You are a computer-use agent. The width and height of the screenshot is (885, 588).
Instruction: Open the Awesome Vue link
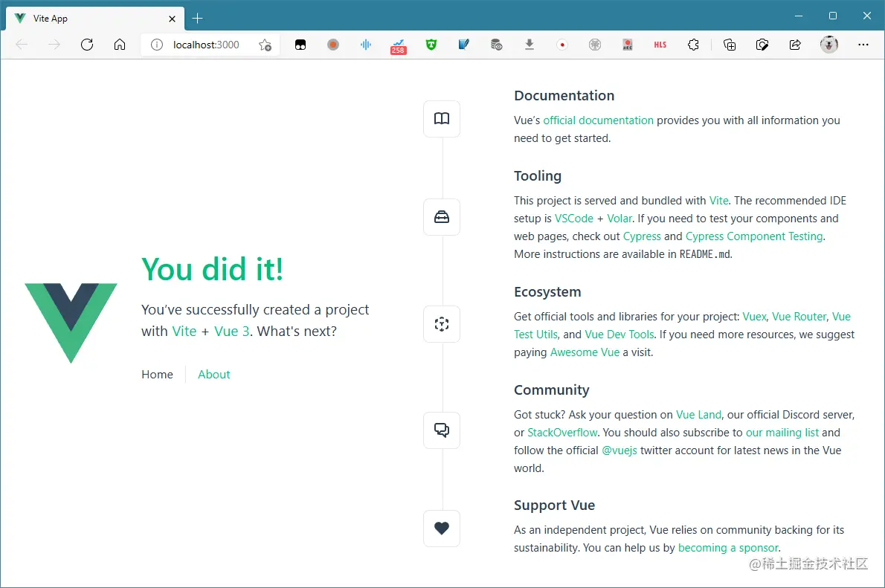585,352
